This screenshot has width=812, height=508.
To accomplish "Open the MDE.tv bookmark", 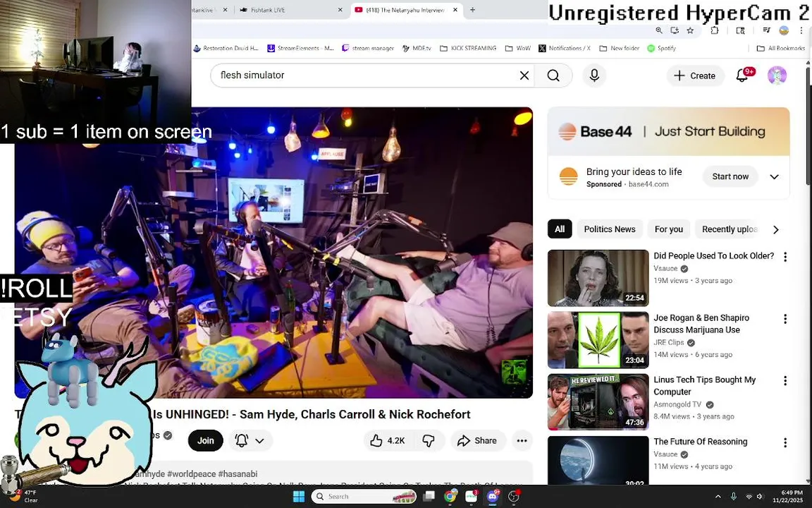I will 417,48.
